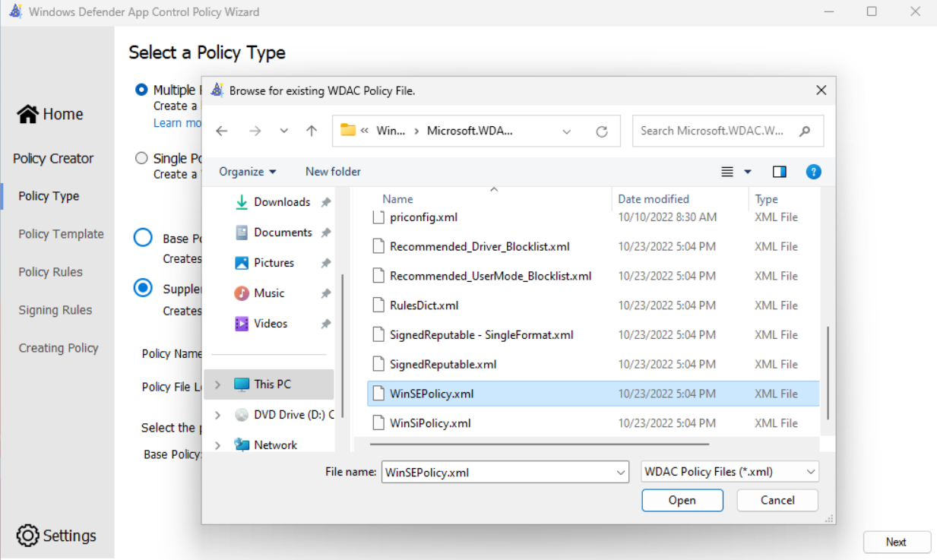
Task: Open the Policy Type sidebar page
Action: click(49, 196)
